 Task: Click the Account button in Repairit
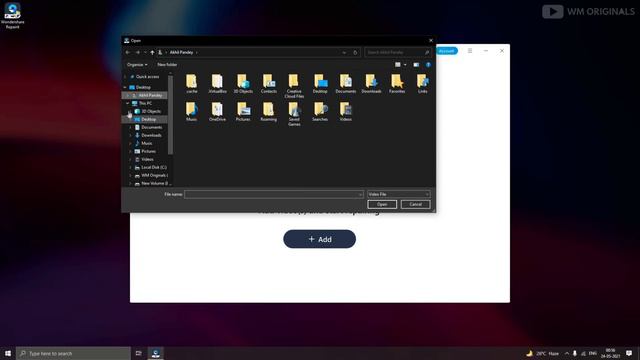click(x=447, y=51)
